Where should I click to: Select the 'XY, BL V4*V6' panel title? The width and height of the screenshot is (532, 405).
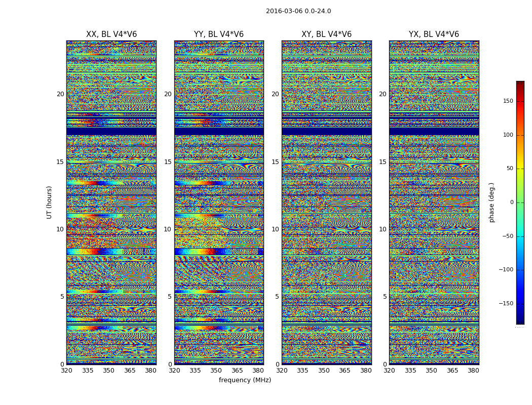[x=326, y=34]
